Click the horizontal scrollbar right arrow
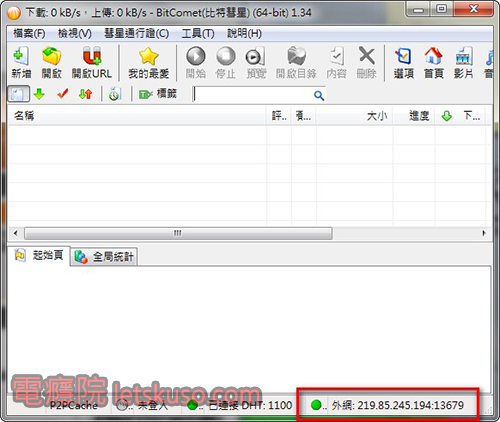 [484, 233]
